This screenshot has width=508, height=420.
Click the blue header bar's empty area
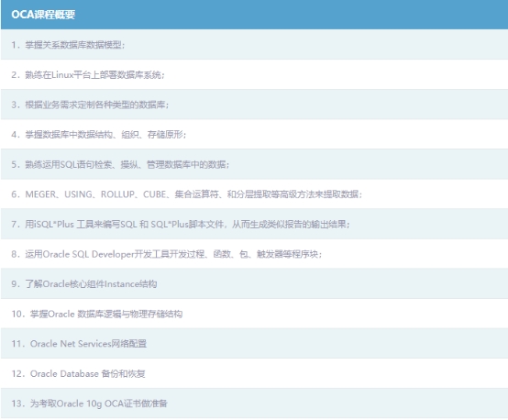[292, 15]
